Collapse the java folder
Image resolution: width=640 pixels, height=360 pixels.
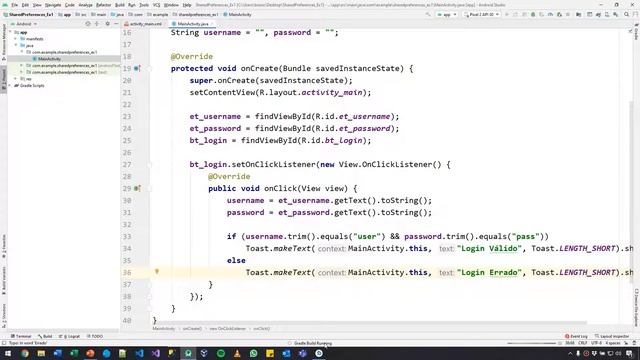click(x=16, y=45)
